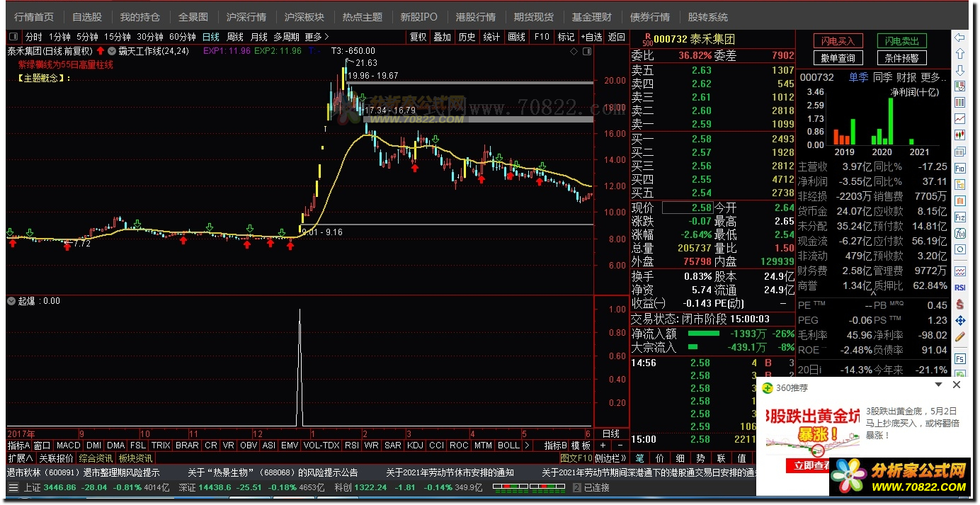
Task: Switch to 分时 intraday view
Action: point(33,37)
